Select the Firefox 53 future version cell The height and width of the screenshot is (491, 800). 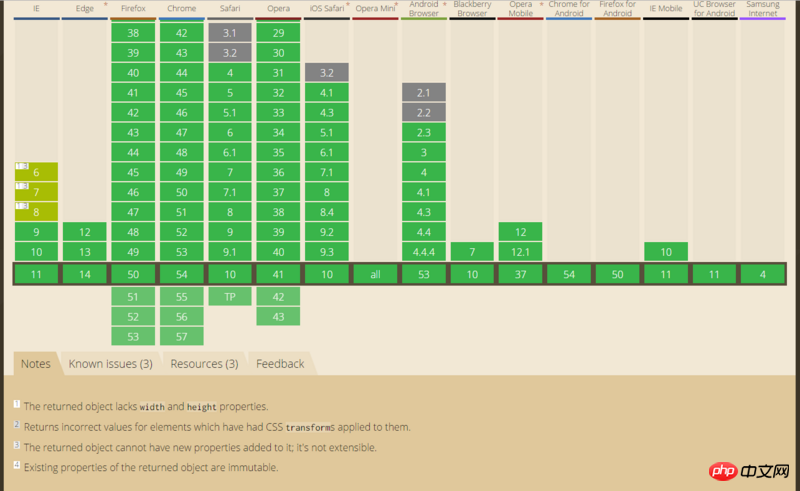coord(133,336)
